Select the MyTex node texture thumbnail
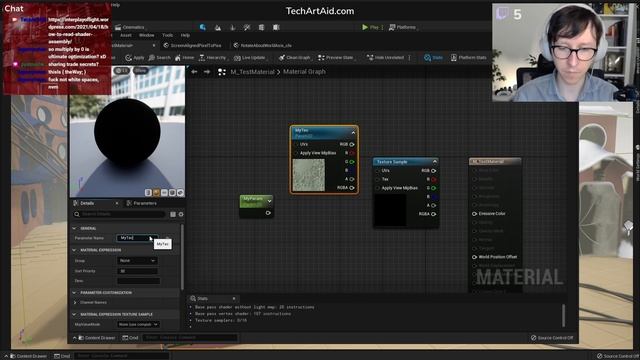This screenshot has height=360, width=640. click(x=309, y=175)
